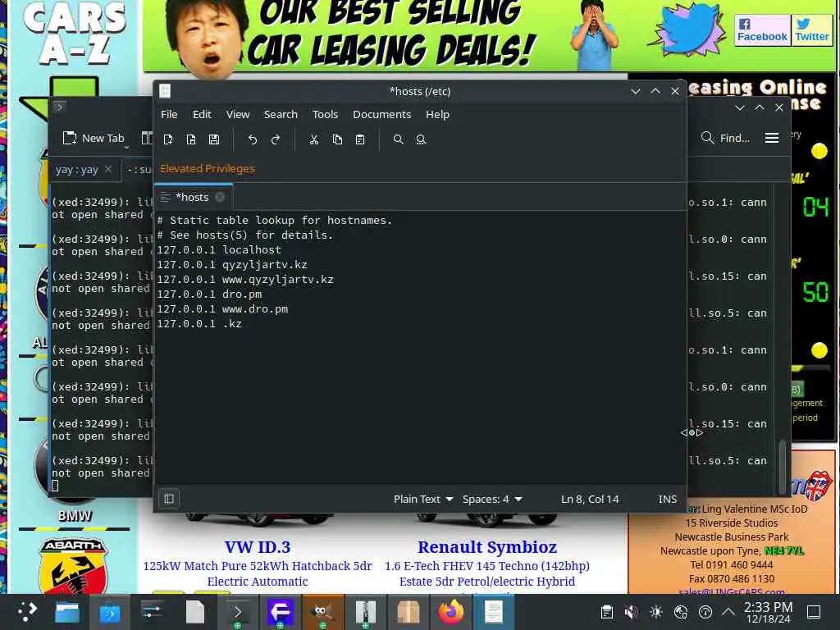Viewport: 840px width, 630px height.
Task: Click New Tab in the Konsole window
Action: tap(94, 138)
